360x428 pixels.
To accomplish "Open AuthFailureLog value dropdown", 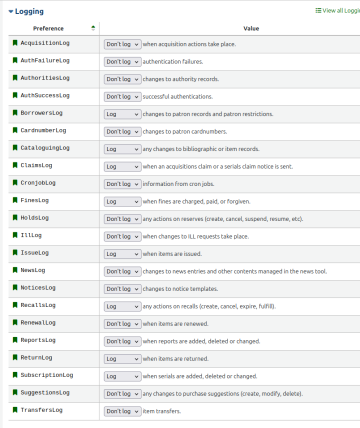I will [x=122, y=62].
